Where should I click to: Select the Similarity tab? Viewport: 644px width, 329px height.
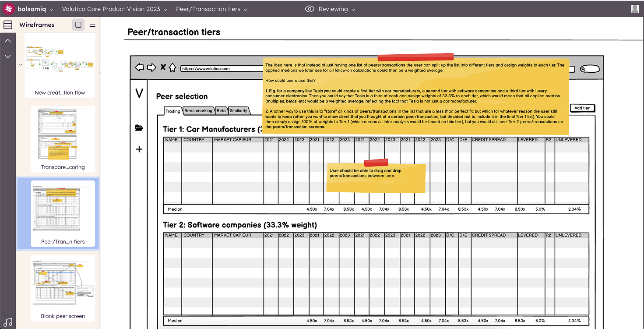coord(239,111)
